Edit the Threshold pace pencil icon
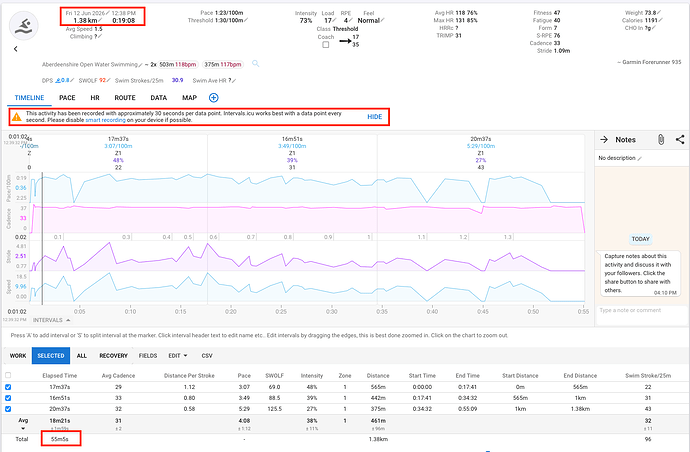Viewport: 690px width, 452px height. pos(246,20)
